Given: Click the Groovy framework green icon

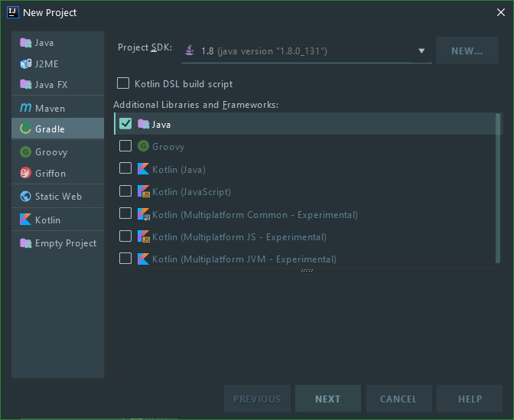Looking at the screenshot, I should pos(143,146).
